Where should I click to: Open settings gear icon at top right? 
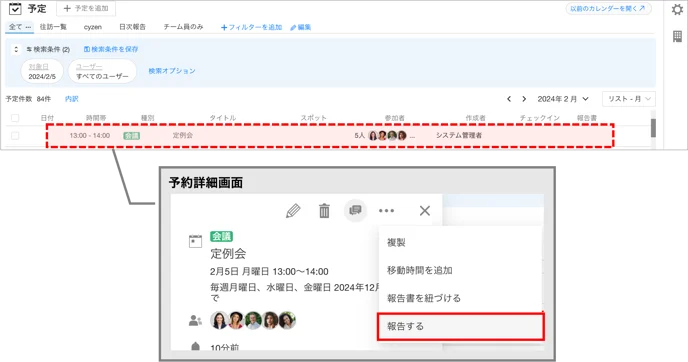(x=677, y=9)
